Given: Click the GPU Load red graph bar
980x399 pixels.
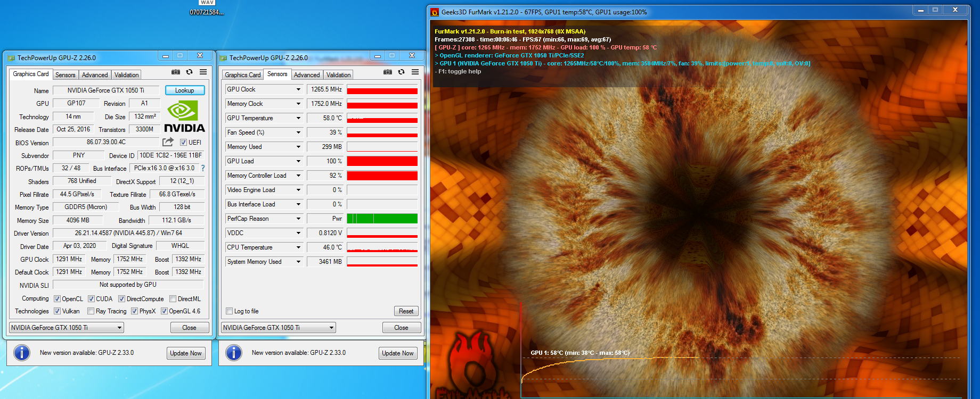Looking at the screenshot, I should pos(382,161).
